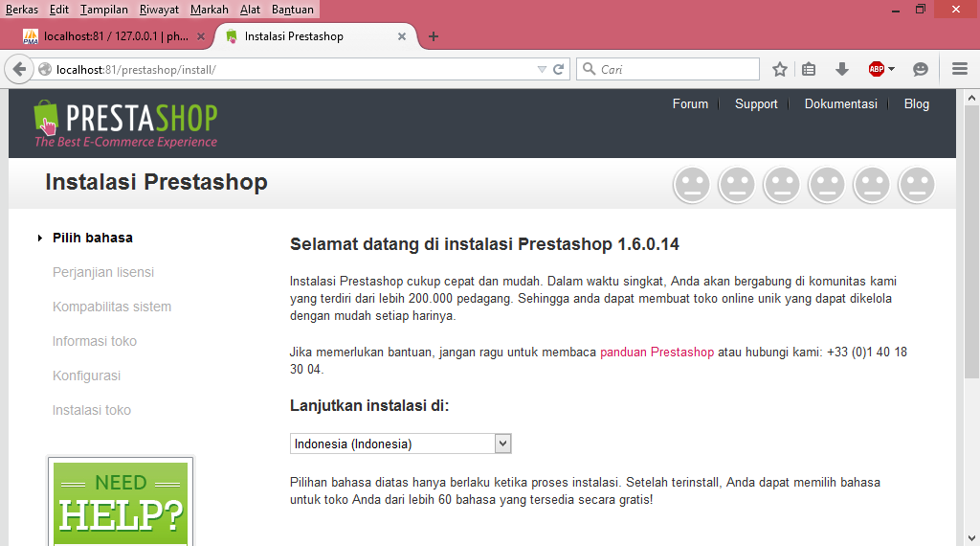
Task: Open a new tab with plus button
Action: point(434,37)
